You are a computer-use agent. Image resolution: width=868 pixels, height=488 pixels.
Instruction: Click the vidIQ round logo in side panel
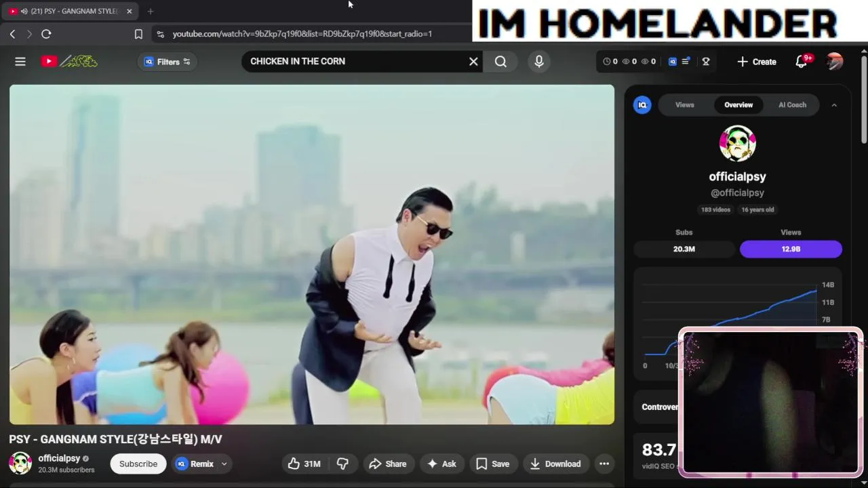pyautogui.click(x=642, y=105)
